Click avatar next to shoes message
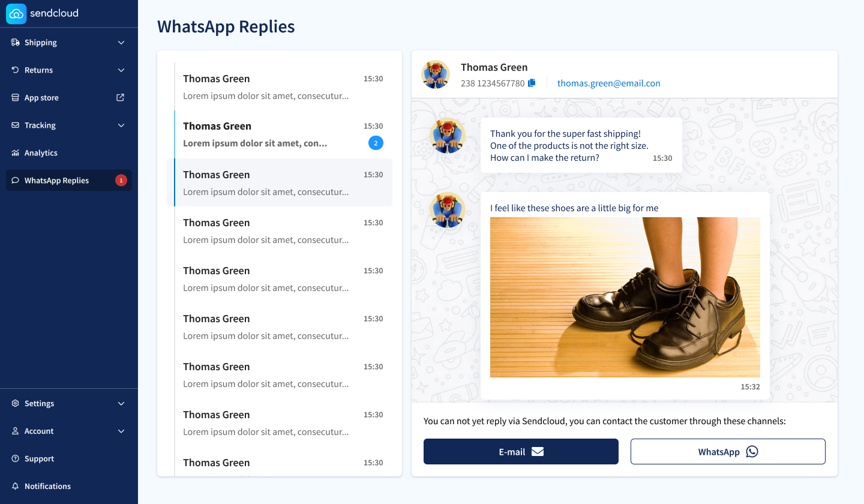 click(448, 210)
